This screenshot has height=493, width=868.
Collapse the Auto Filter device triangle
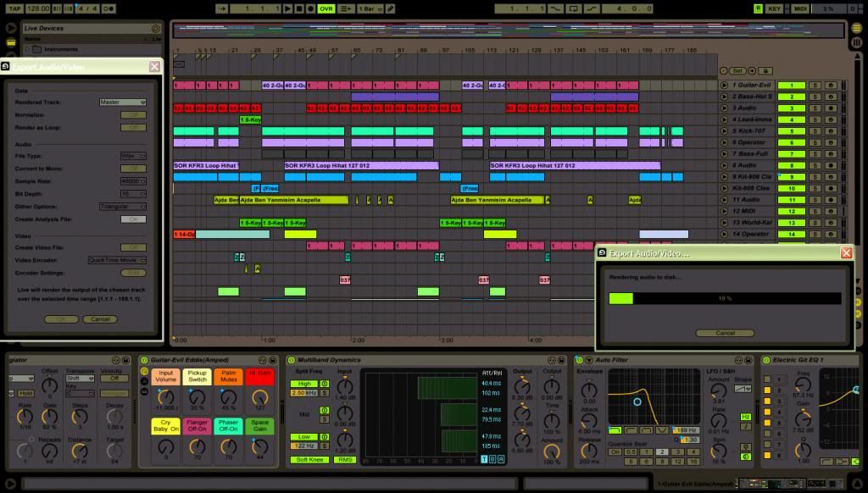click(589, 360)
